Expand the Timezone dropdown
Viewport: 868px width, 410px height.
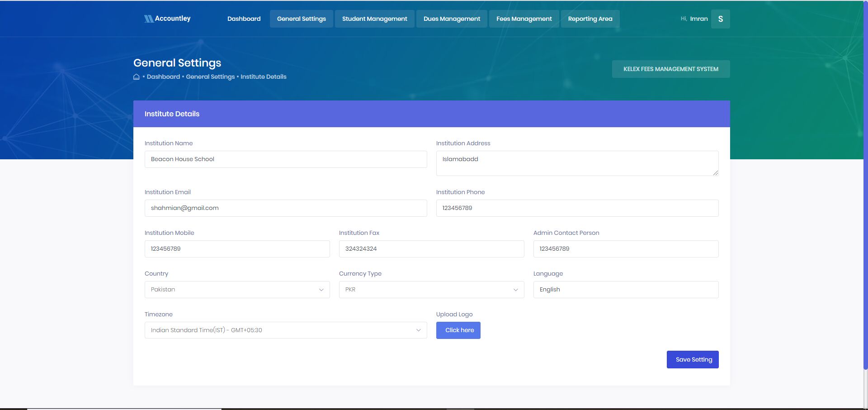(285, 330)
